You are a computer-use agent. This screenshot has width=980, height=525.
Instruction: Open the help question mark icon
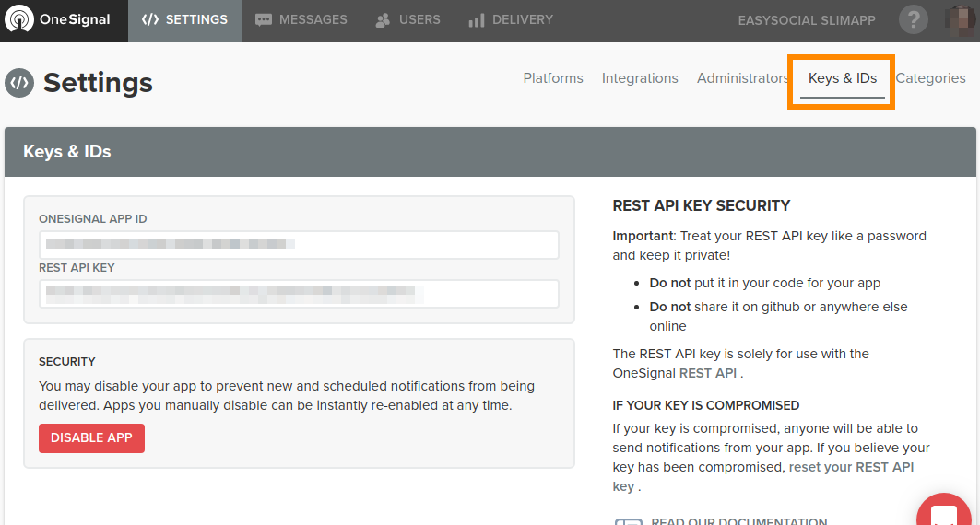[x=913, y=20]
